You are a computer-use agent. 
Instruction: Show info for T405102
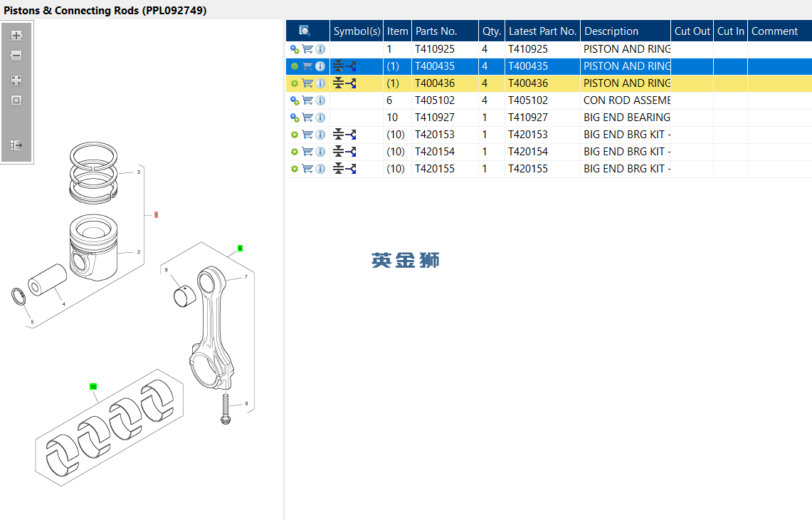tap(320, 100)
